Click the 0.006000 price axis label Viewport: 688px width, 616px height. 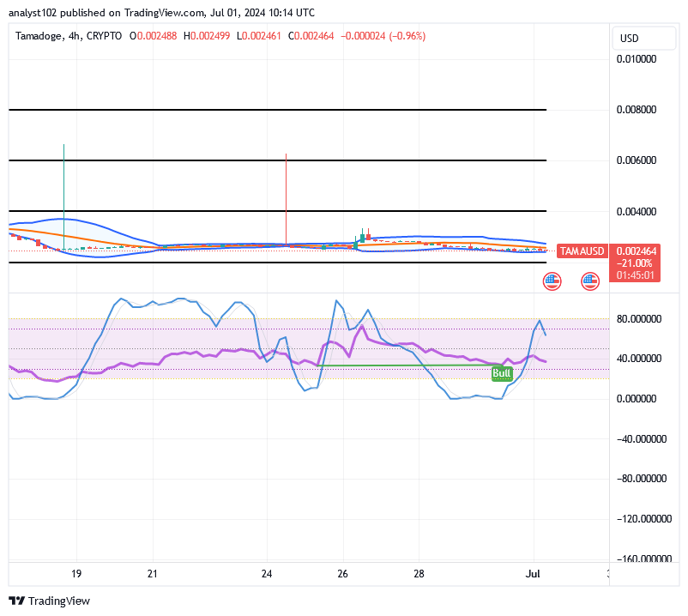click(637, 160)
